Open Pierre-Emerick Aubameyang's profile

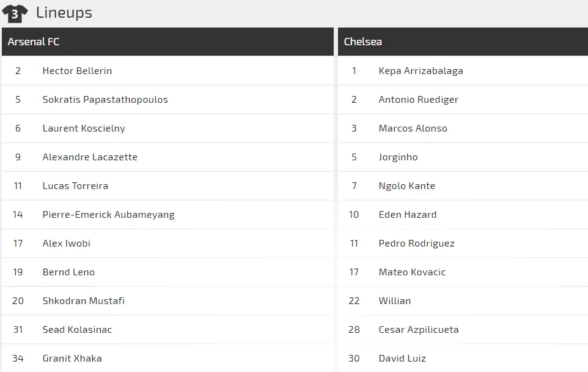click(x=108, y=215)
